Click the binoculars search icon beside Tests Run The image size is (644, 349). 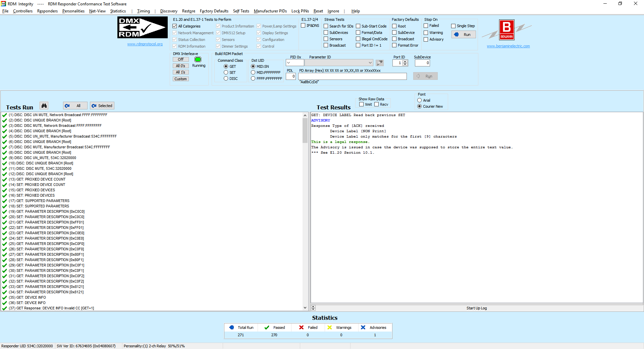tap(44, 106)
